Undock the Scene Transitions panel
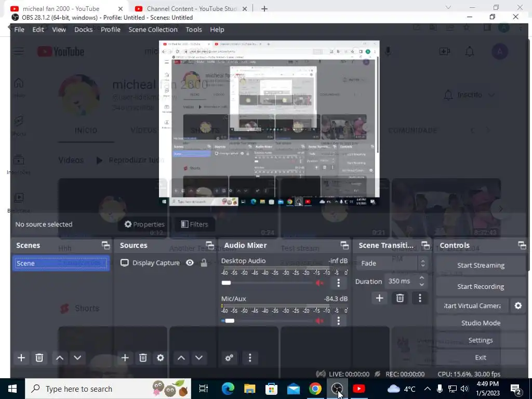This screenshot has width=532, height=399. click(x=425, y=245)
